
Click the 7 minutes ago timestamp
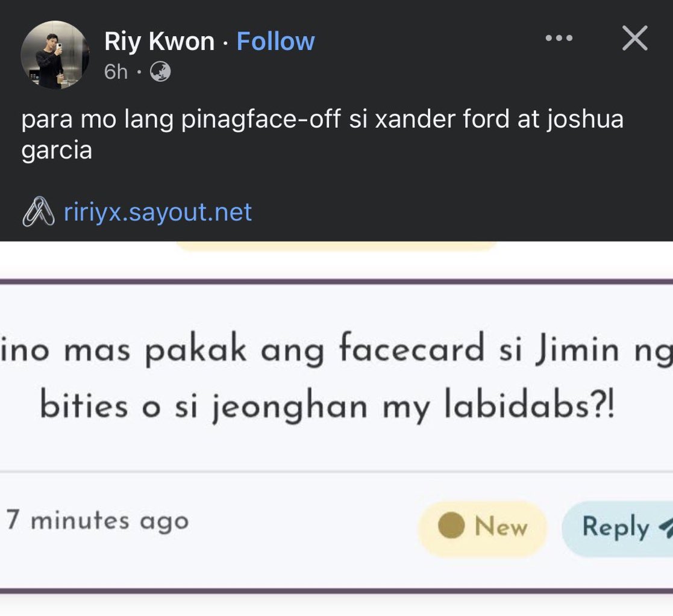click(x=98, y=520)
